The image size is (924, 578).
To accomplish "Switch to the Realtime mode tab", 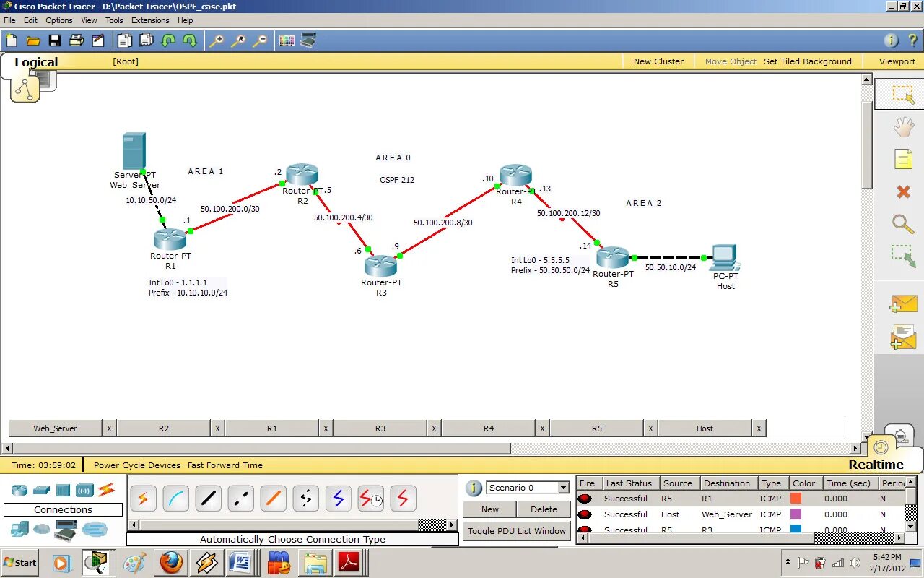I will coord(876,465).
